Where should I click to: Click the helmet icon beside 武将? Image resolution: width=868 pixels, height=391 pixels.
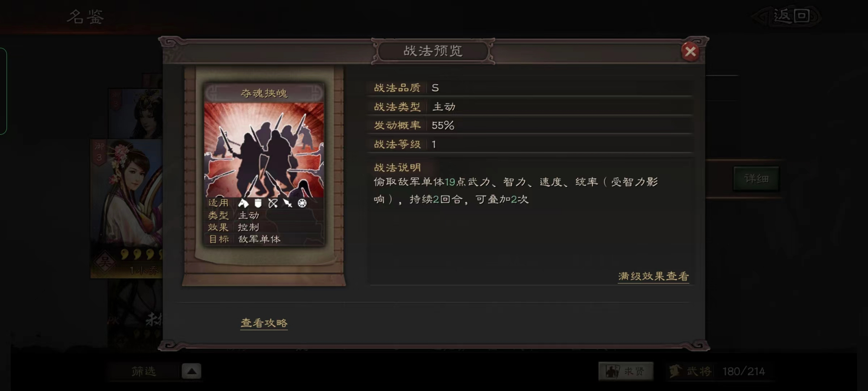(x=675, y=371)
